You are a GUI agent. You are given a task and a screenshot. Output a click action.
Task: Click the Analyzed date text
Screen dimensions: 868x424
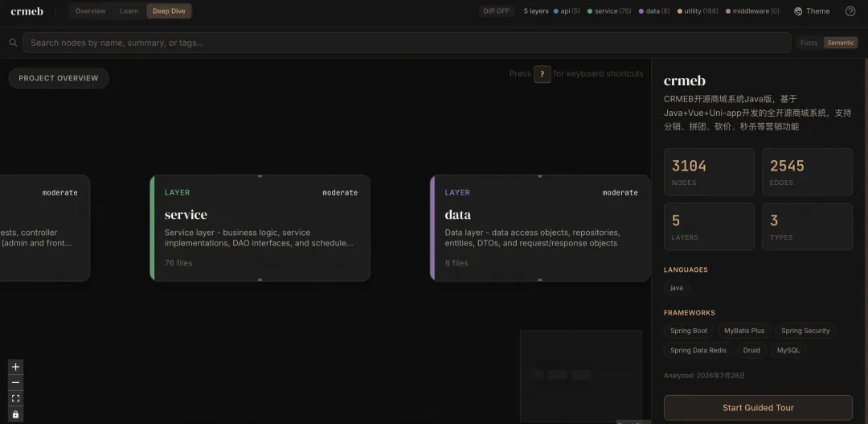[704, 376]
